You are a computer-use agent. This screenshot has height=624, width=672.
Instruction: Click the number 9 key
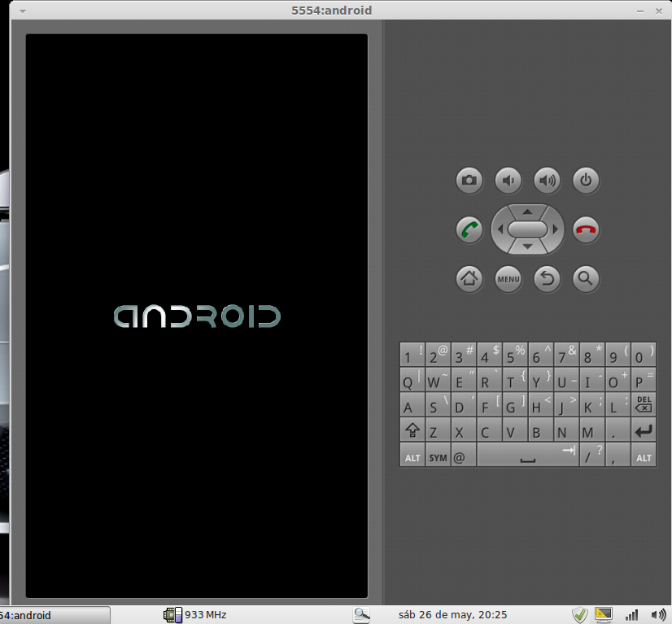[618, 354]
